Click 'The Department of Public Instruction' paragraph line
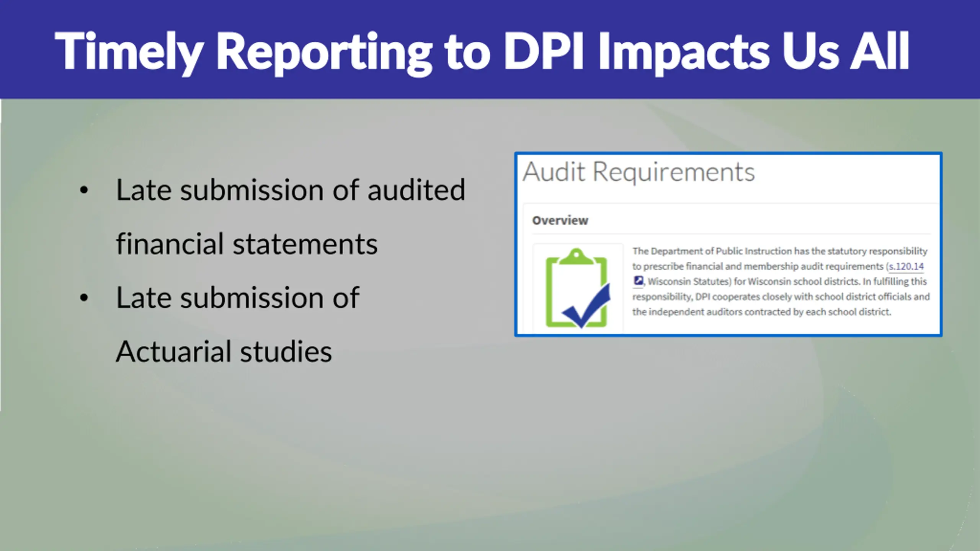The height and width of the screenshot is (551, 980). coord(780,251)
